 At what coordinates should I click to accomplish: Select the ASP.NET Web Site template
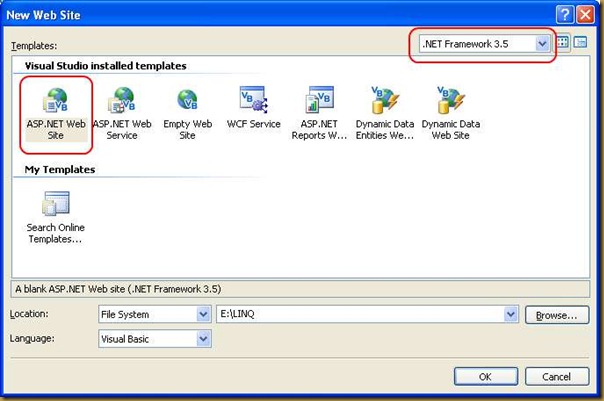[56, 114]
